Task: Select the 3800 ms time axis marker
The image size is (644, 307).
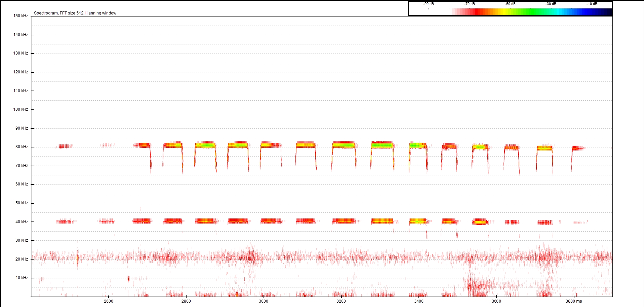Action: pos(573,301)
